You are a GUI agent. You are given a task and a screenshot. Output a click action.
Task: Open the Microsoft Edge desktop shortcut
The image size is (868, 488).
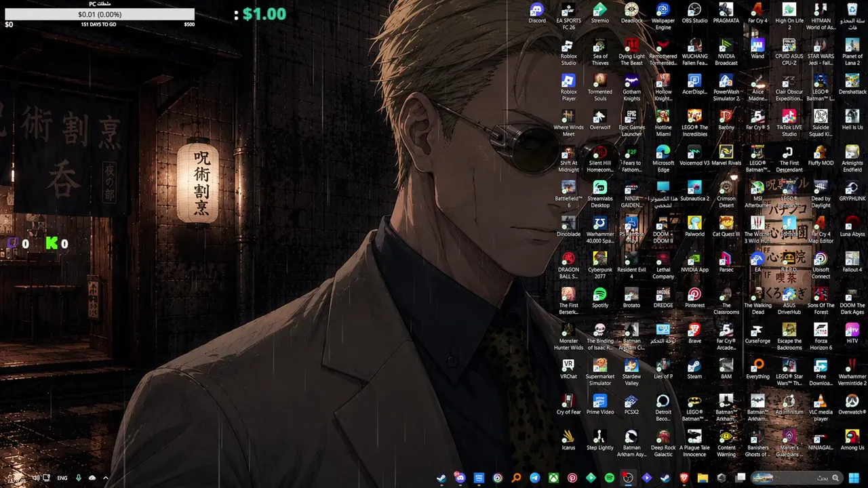click(663, 159)
